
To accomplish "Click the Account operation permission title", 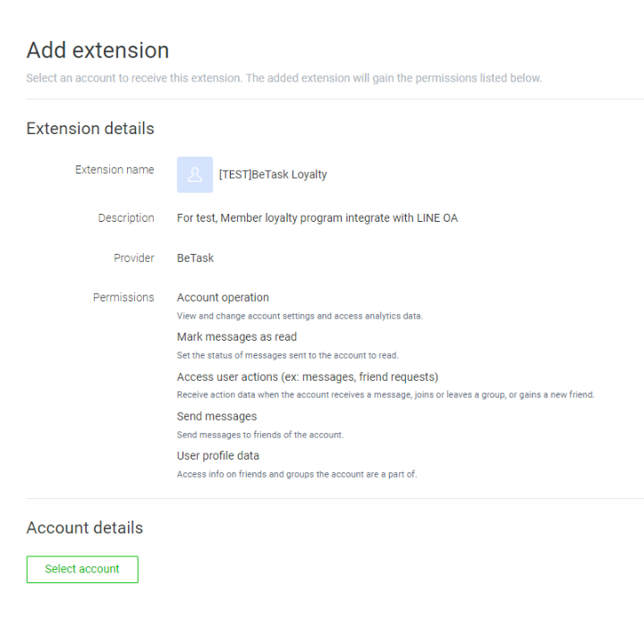I will pos(223,297).
